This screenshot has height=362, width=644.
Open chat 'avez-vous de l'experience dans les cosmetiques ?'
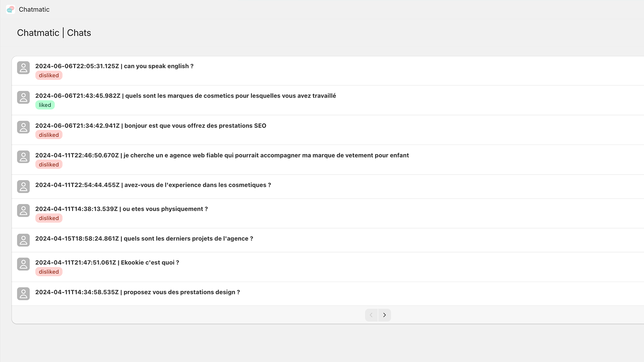[153, 185]
